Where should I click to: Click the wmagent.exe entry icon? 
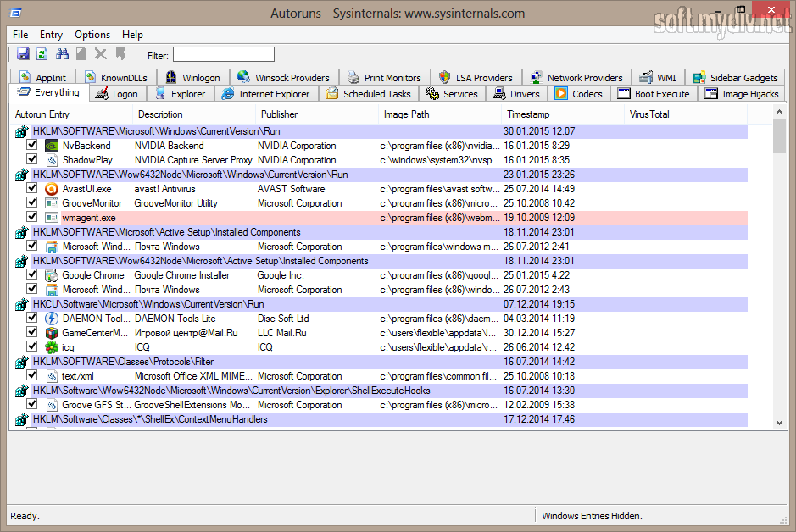point(52,218)
